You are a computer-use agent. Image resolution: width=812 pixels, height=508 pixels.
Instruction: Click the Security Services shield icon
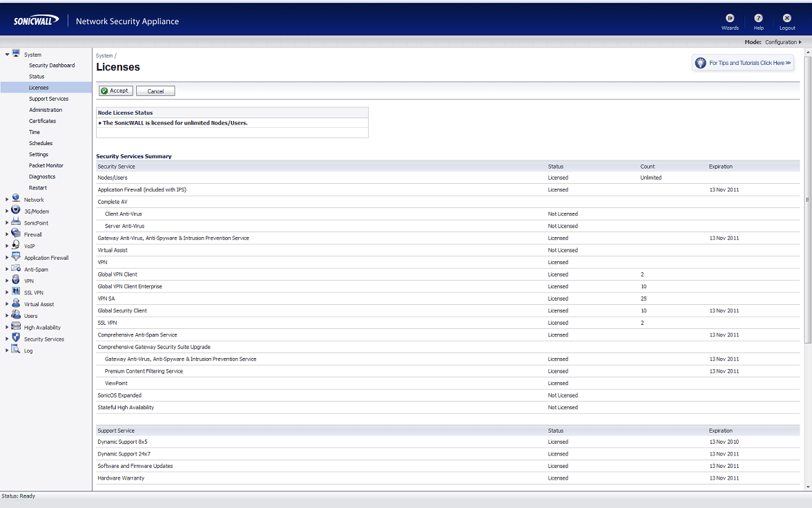pyautogui.click(x=16, y=338)
